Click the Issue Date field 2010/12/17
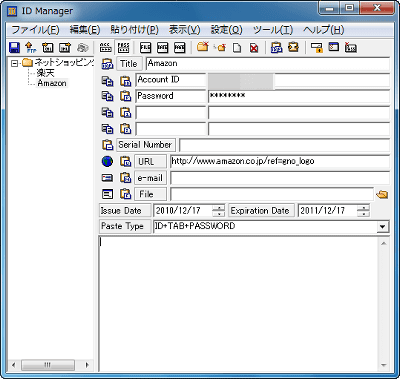Image resolution: width=400 pixels, height=379 pixels. [x=183, y=211]
